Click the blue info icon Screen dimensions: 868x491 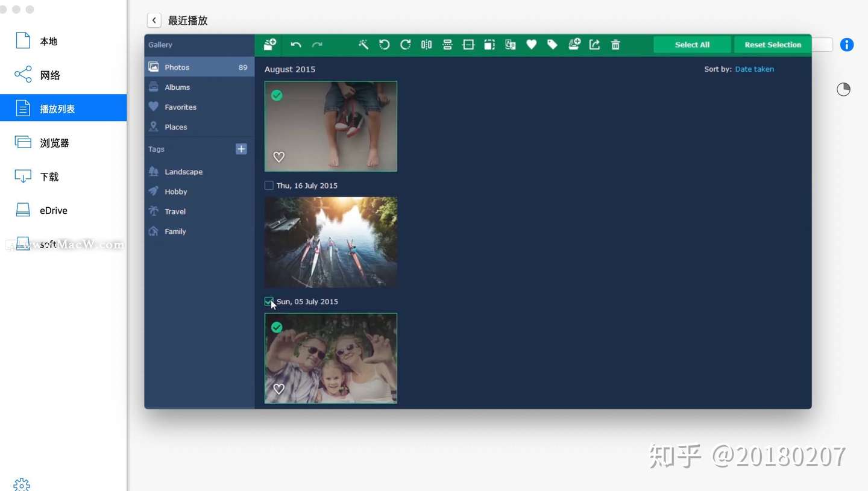point(847,45)
